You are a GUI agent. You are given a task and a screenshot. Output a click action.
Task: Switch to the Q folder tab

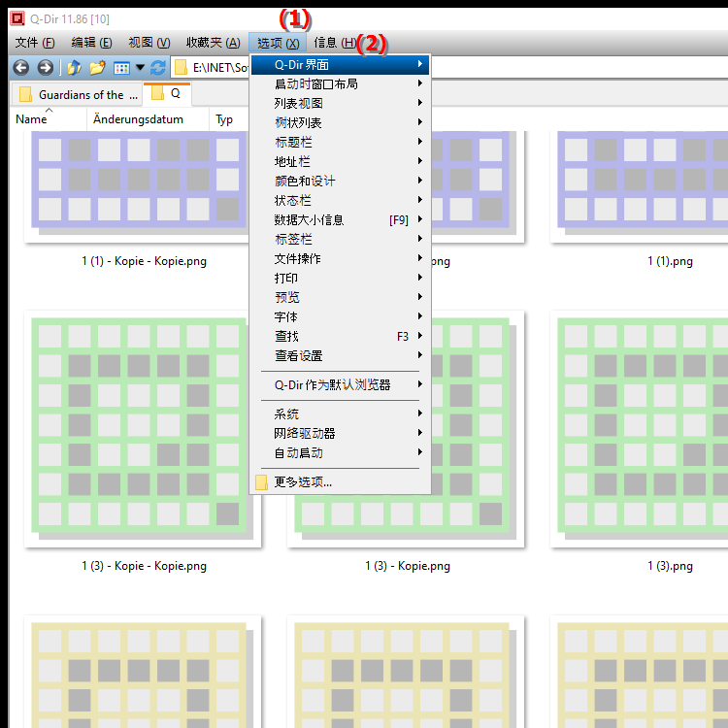coord(167,94)
